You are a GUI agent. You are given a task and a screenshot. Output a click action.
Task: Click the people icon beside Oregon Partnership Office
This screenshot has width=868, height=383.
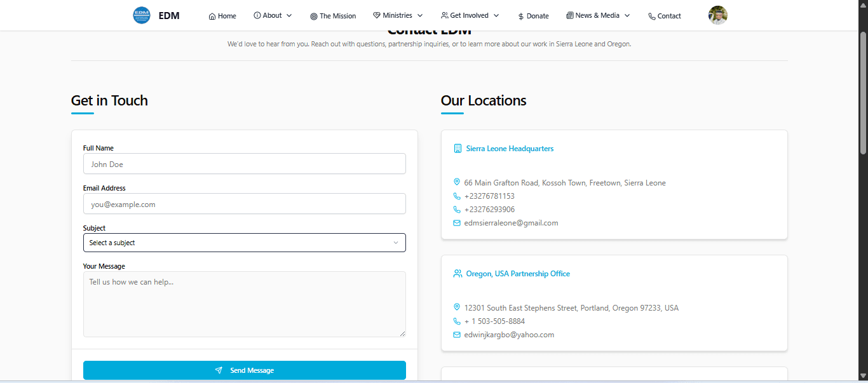[x=458, y=274]
